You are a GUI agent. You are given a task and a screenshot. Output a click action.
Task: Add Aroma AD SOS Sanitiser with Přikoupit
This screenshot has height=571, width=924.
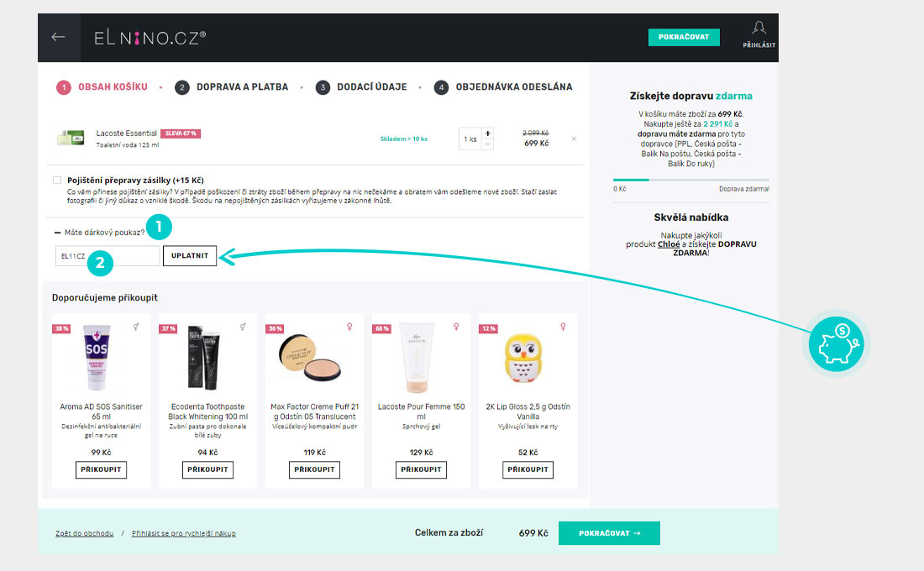point(101,469)
